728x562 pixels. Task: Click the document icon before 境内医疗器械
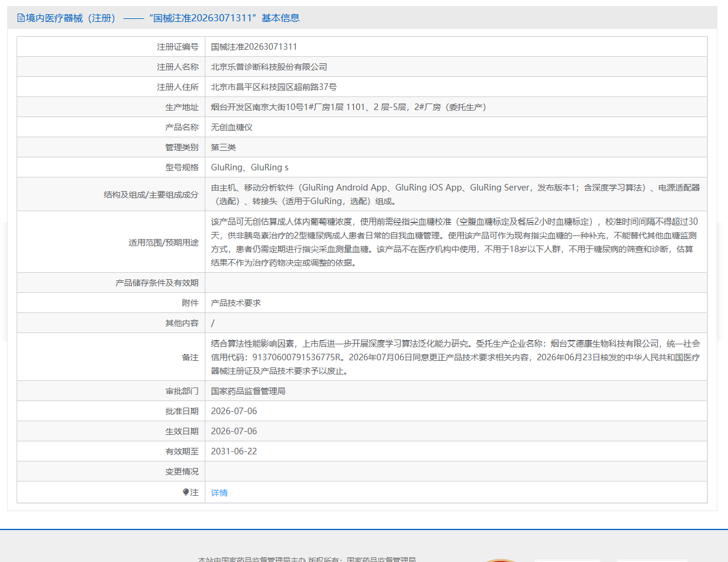coord(21,18)
